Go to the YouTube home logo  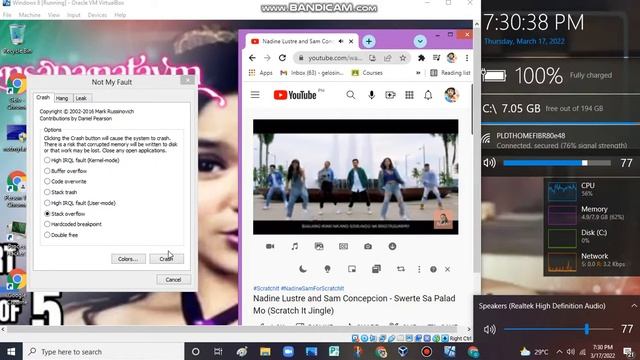tap(295, 95)
